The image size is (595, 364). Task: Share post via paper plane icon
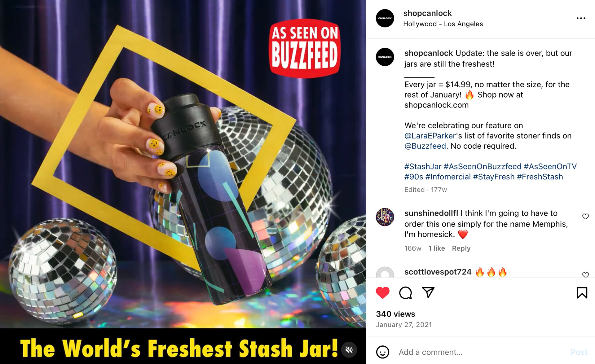tap(428, 292)
